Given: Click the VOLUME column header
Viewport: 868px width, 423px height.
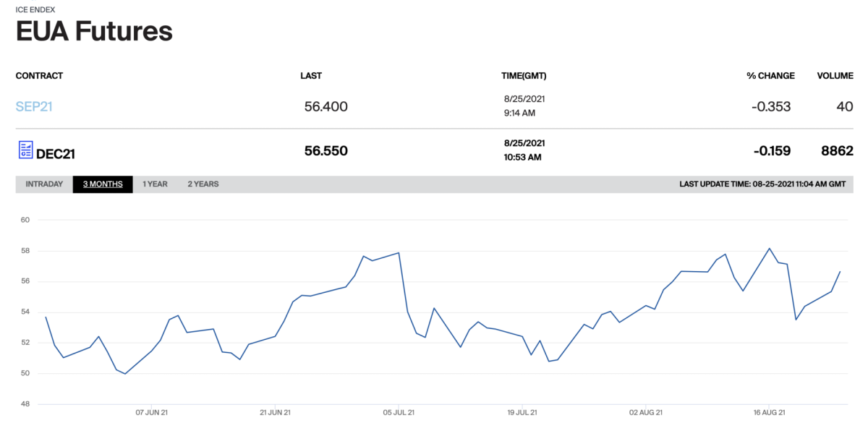Looking at the screenshot, I should 835,76.
